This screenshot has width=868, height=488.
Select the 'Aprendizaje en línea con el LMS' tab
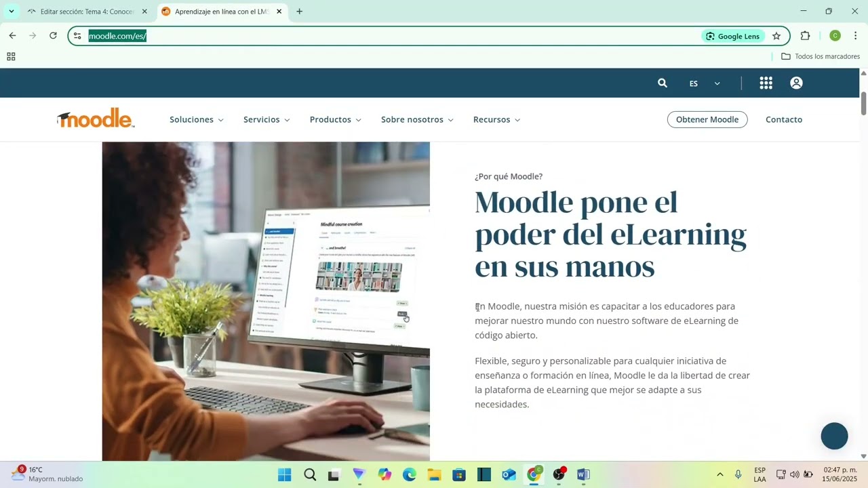[x=222, y=12]
